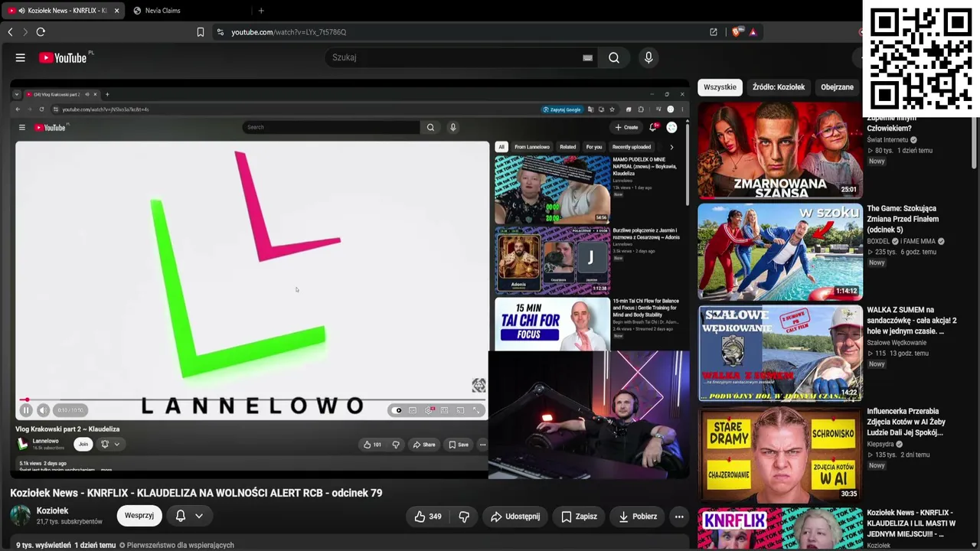
Task: Click 'Pierwszeństwo dla wspierających' label
Action: pos(181,546)
